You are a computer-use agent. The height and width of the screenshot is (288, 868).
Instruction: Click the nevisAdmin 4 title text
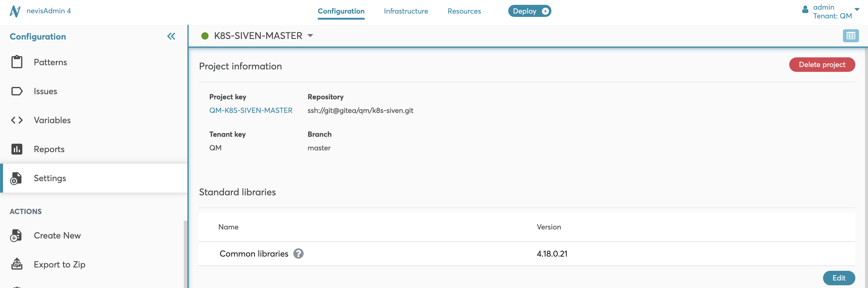point(49,11)
